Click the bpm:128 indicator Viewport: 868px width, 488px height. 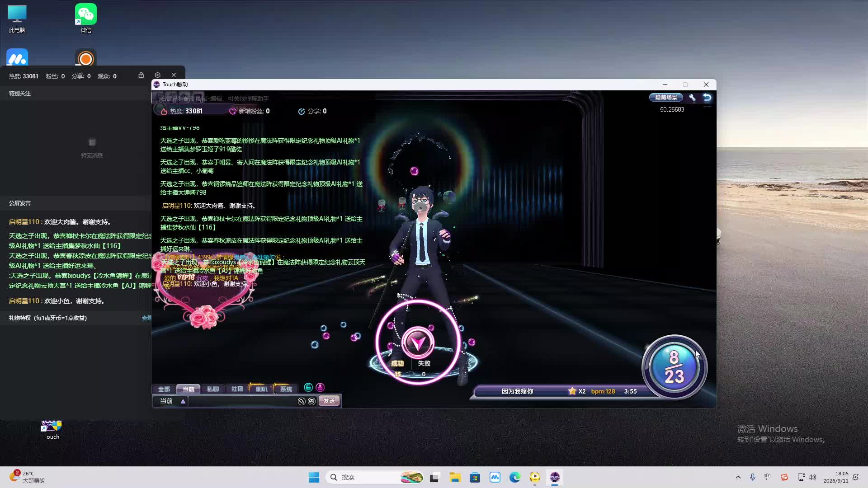pos(603,391)
